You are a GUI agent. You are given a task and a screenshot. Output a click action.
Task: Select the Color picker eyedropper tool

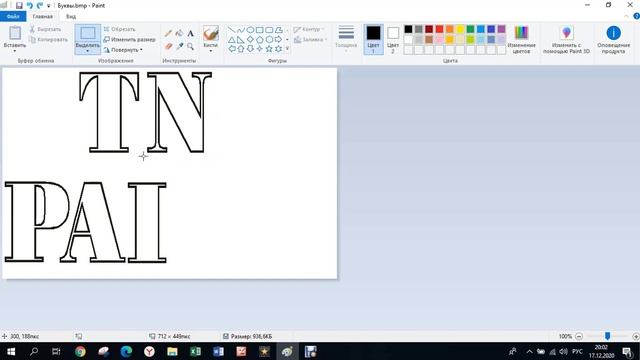coord(179,47)
